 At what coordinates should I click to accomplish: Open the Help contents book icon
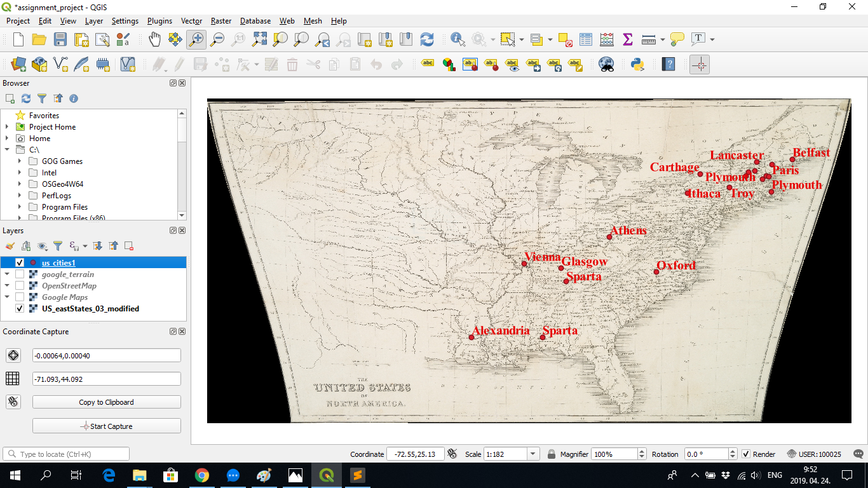coord(668,64)
